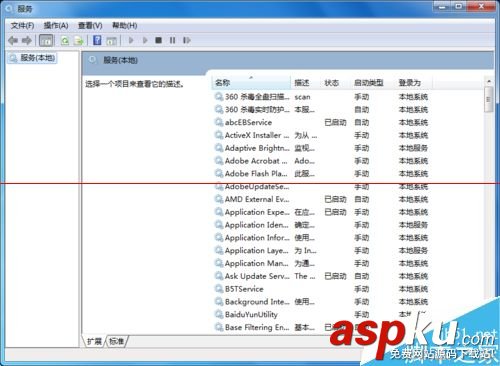Click the Export list toolbar icon
The image size is (500, 366).
(x=79, y=41)
